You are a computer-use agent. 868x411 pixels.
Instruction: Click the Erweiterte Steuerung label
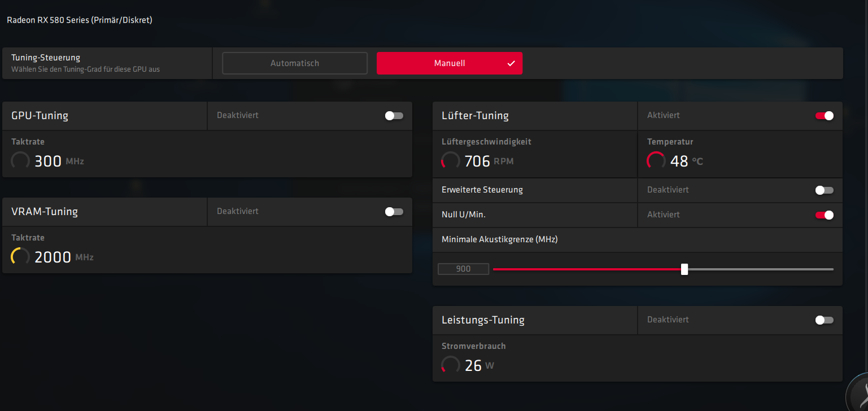pyautogui.click(x=482, y=190)
